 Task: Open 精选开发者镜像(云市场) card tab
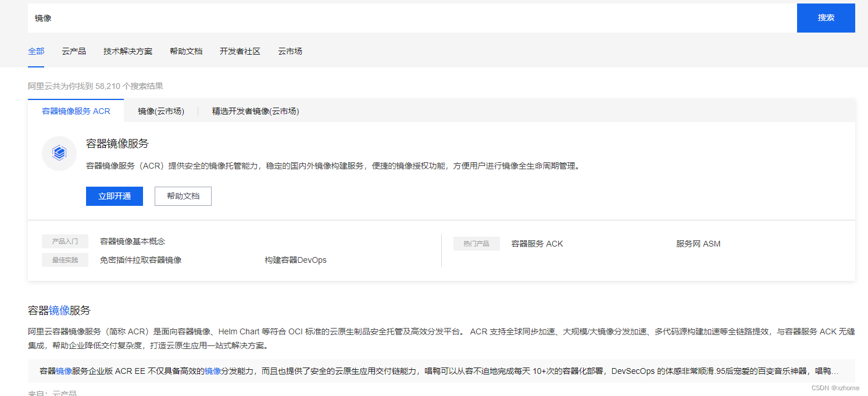[255, 111]
